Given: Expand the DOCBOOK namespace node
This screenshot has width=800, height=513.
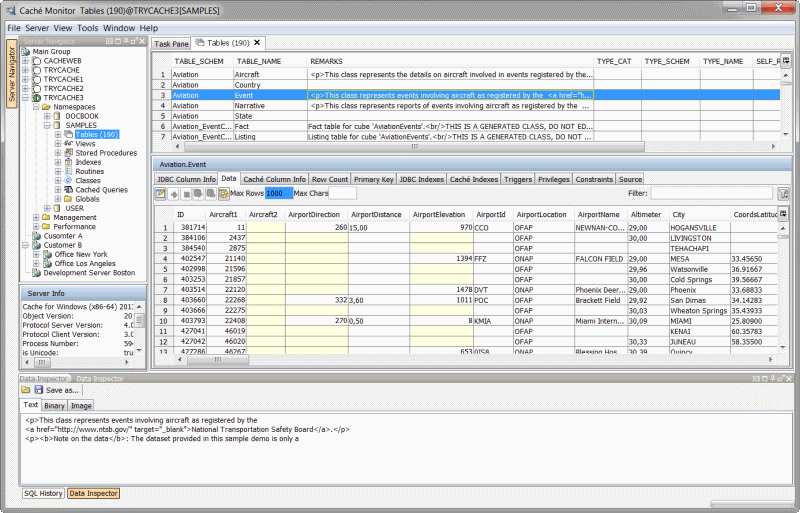Looking at the screenshot, I should (x=46, y=116).
